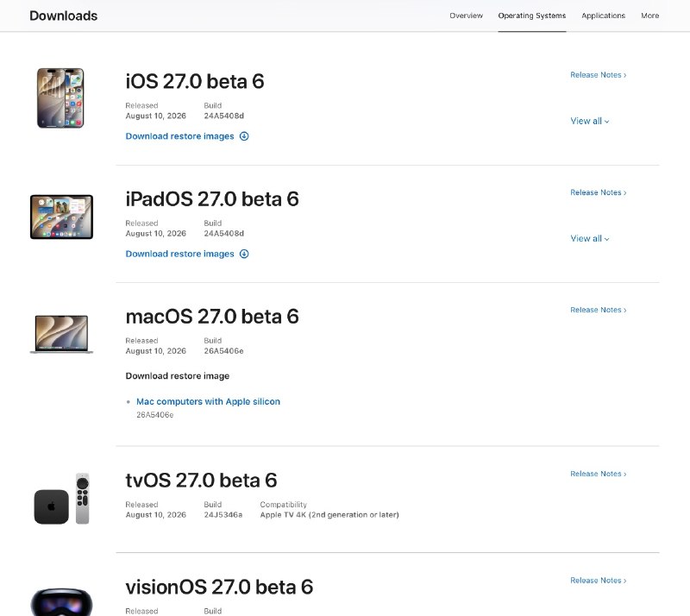Screen dimensions: 690x616
Task: Click the Apple TV product image
Action: (61, 499)
